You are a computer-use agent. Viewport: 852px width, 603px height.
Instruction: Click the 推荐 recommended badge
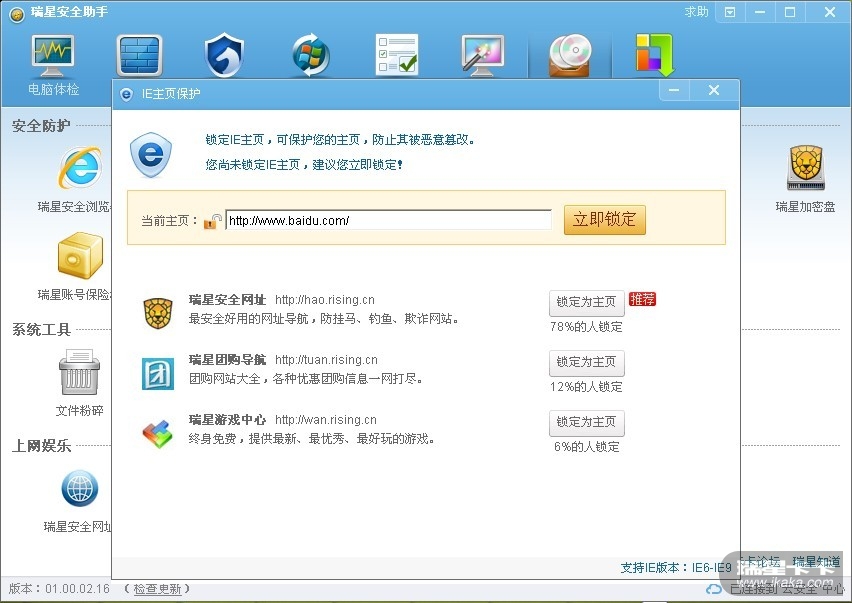pos(642,299)
